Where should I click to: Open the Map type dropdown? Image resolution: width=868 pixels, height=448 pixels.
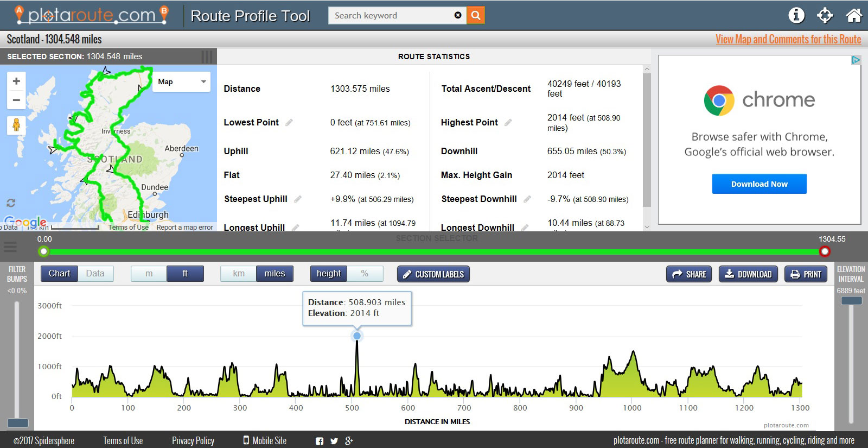(x=181, y=82)
